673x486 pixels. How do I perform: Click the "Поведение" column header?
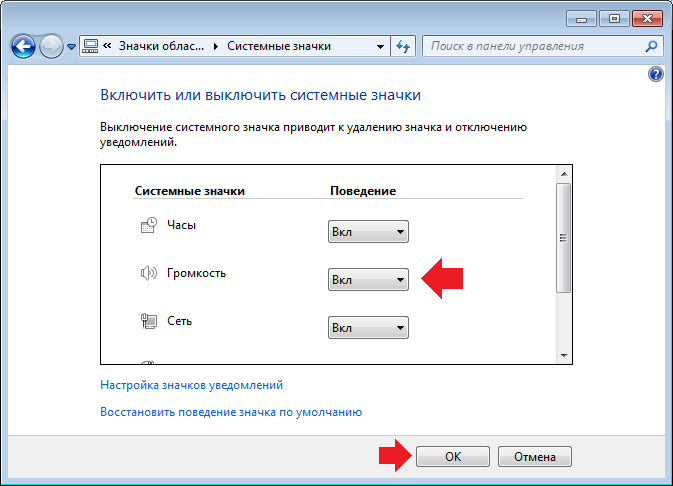363,191
